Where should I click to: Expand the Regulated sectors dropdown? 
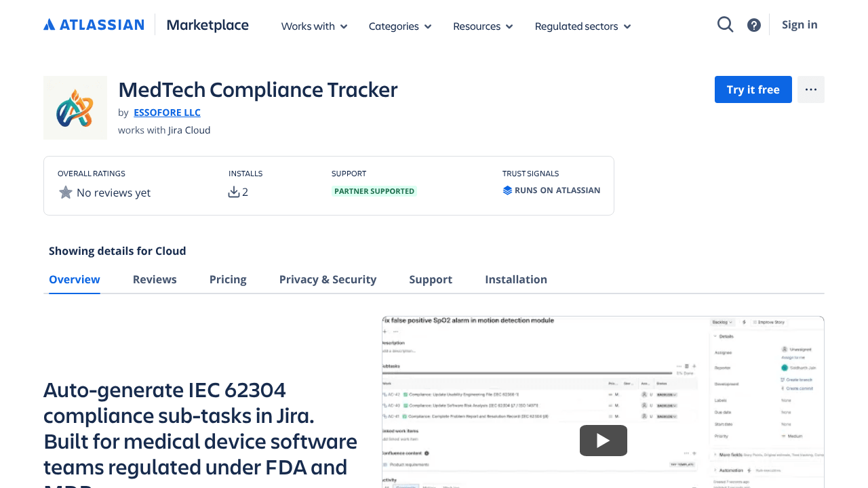pos(583,26)
